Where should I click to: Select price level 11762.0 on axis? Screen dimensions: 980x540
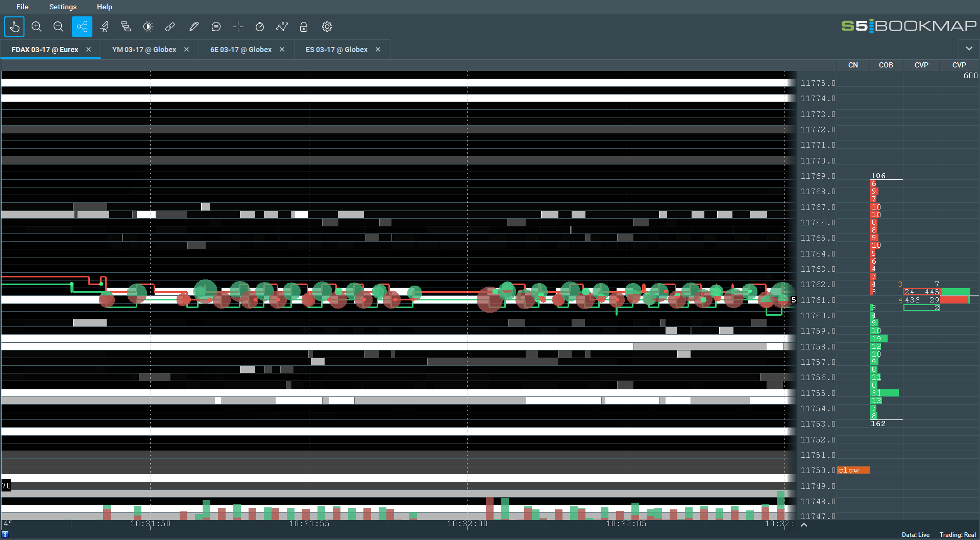click(x=818, y=285)
